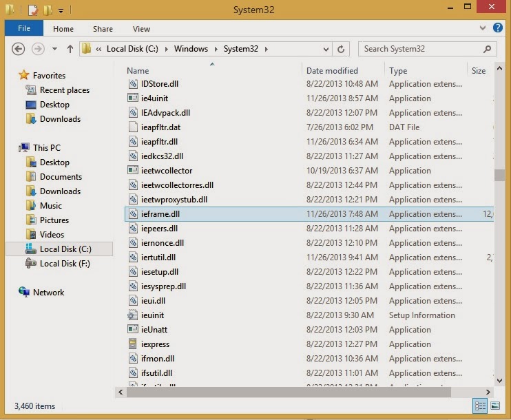Screen dimensions: 511x420
Task: Switch to Details view icon
Action: (x=480, y=406)
